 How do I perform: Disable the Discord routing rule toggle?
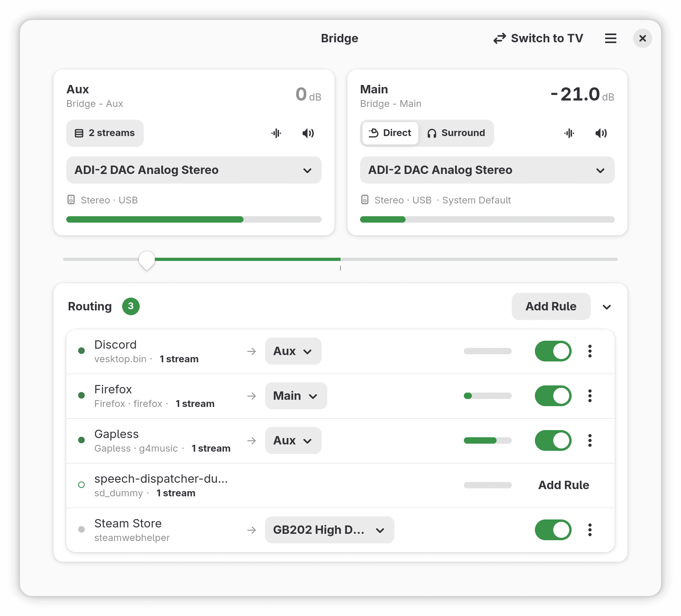tap(553, 351)
